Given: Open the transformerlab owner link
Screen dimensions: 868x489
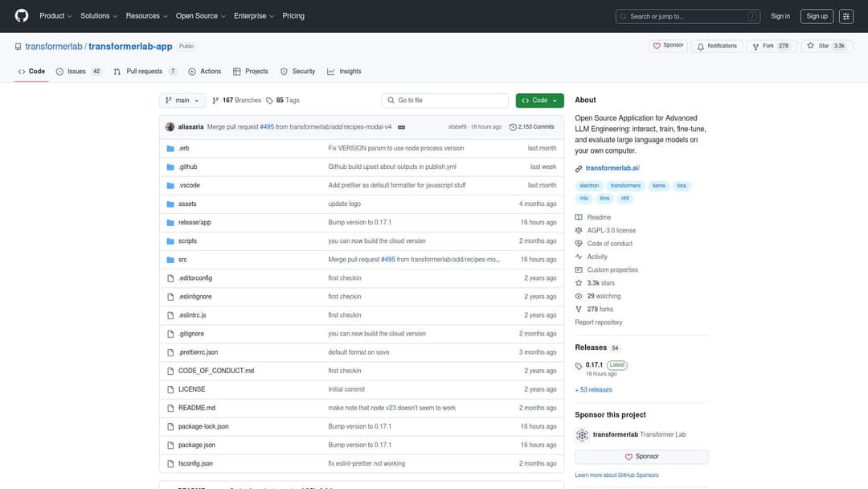Looking at the screenshot, I should point(54,47).
